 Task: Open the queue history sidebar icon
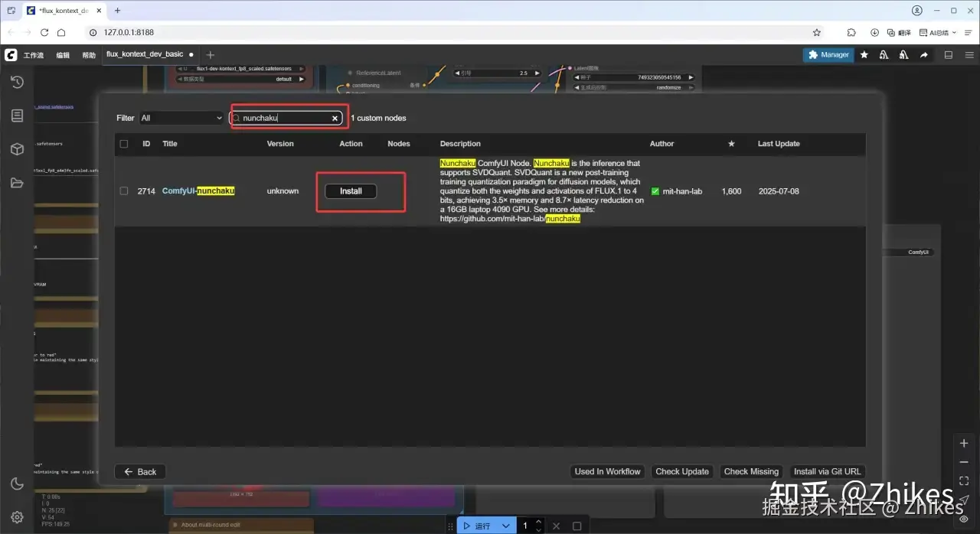tap(17, 82)
